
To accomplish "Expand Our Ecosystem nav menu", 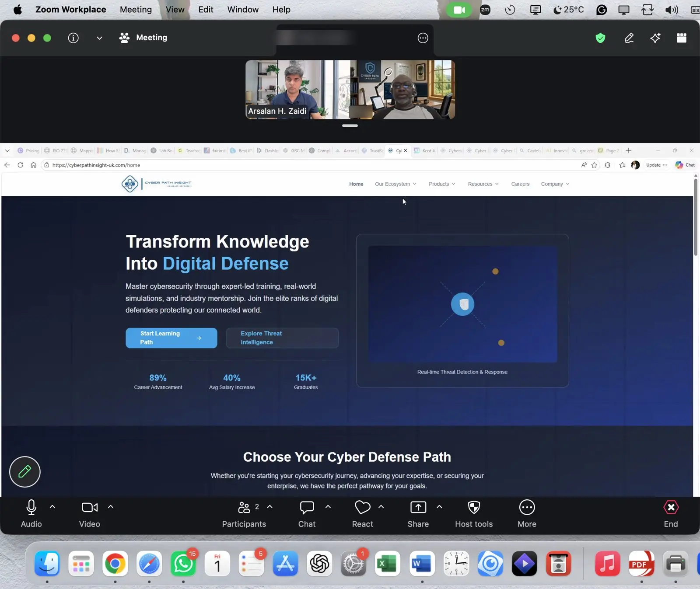I will coord(395,184).
